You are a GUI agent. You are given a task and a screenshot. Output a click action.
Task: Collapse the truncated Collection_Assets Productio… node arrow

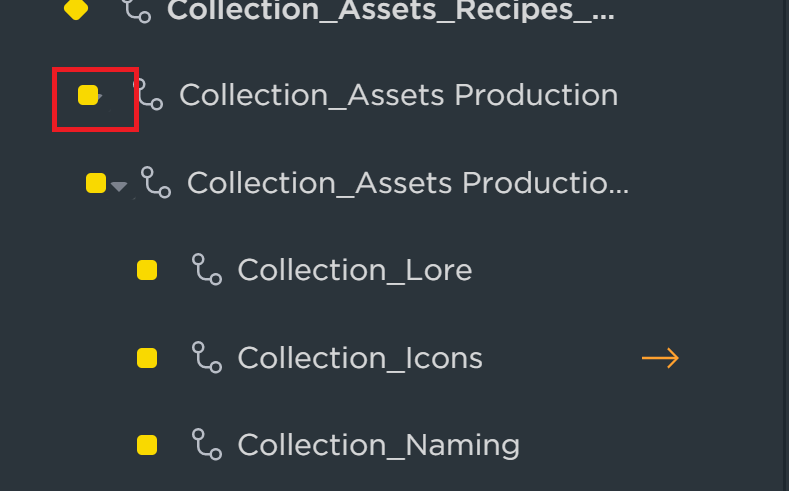pyautogui.click(x=119, y=187)
